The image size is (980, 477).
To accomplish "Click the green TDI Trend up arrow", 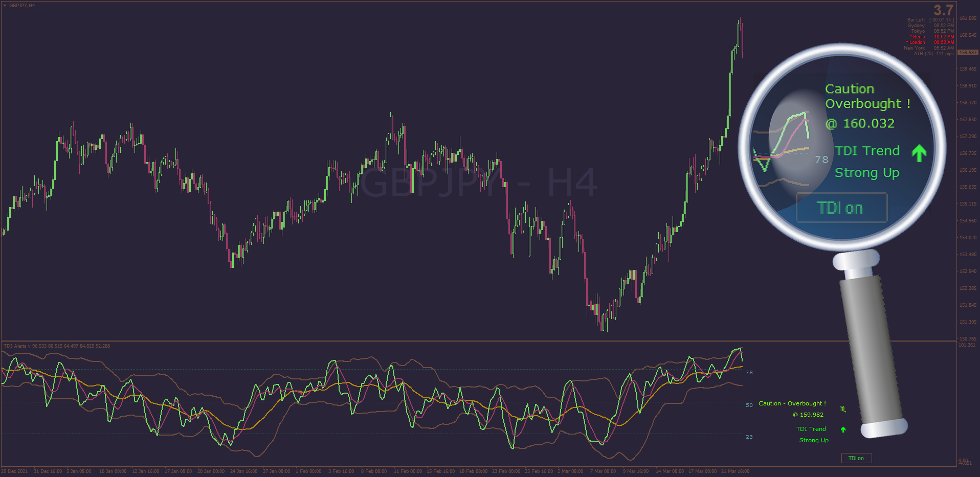I will pos(843,429).
